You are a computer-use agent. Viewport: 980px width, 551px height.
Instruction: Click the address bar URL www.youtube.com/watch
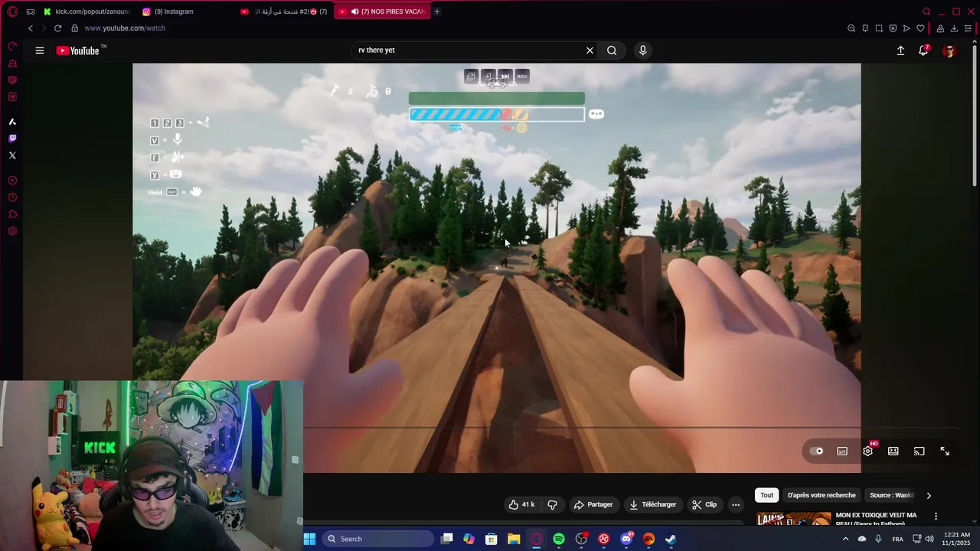pos(125,28)
